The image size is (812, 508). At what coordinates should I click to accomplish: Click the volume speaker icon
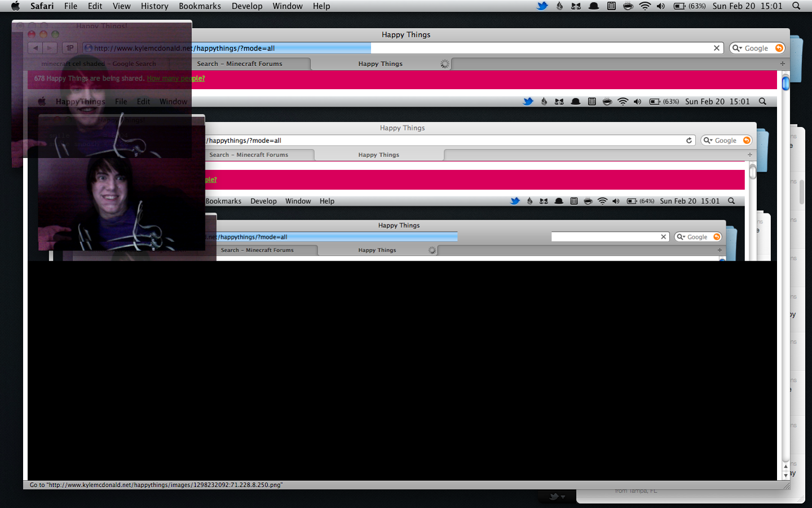[661, 6]
